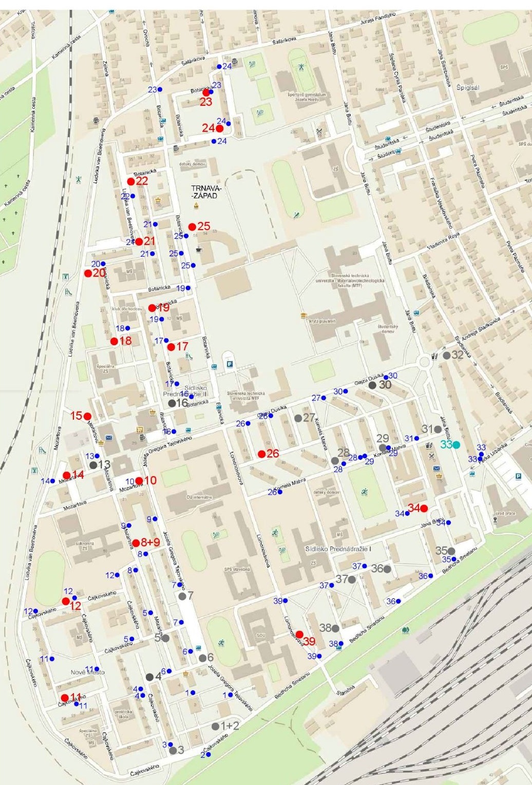Click the red marker numbered 22

(131, 181)
